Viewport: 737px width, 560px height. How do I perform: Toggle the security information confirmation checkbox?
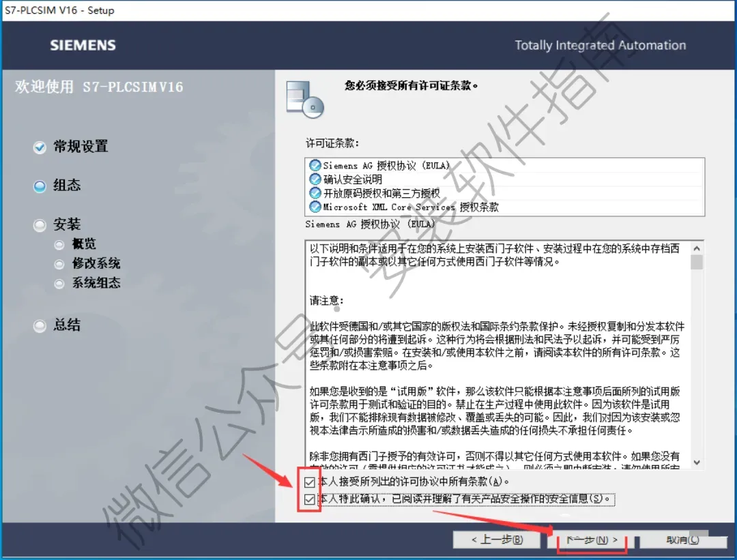[310, 499]
